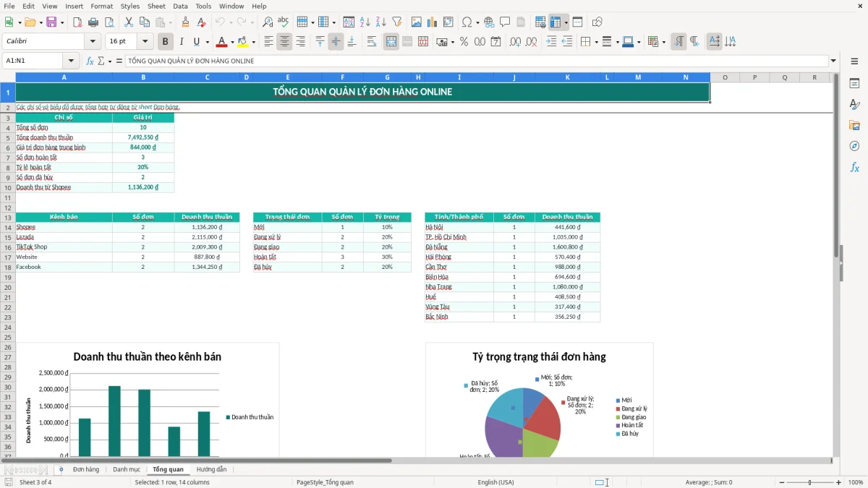
Task: Click Sort Ascending icon
Action: click(365, 22)
